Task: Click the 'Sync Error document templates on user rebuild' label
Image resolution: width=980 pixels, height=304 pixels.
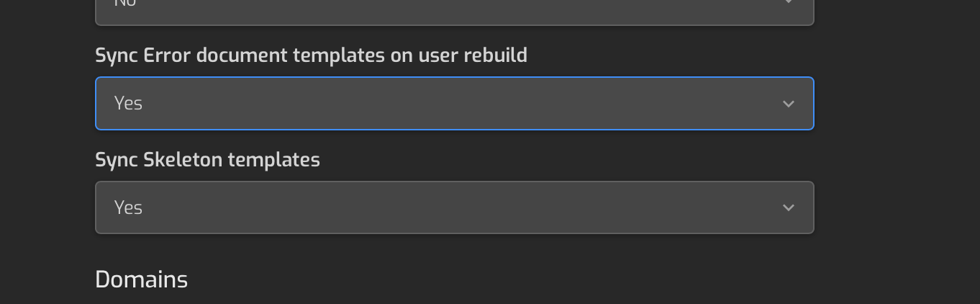Action: 311,55
